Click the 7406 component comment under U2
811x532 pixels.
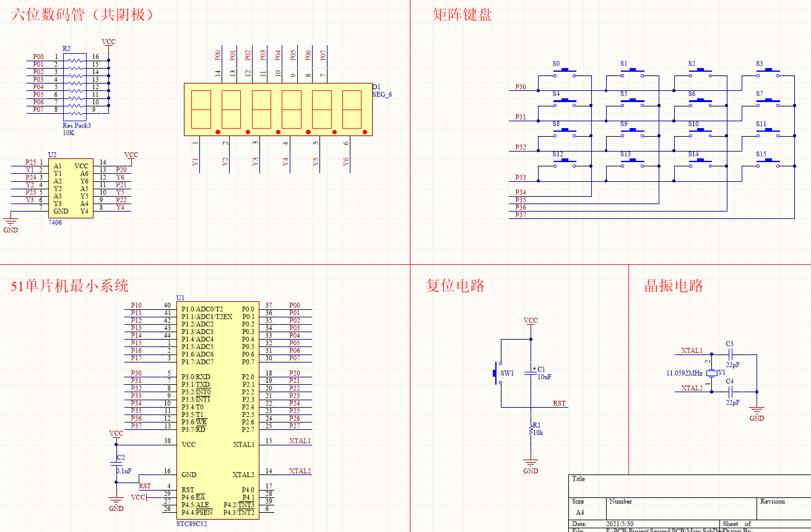click(x=55, y=222)
